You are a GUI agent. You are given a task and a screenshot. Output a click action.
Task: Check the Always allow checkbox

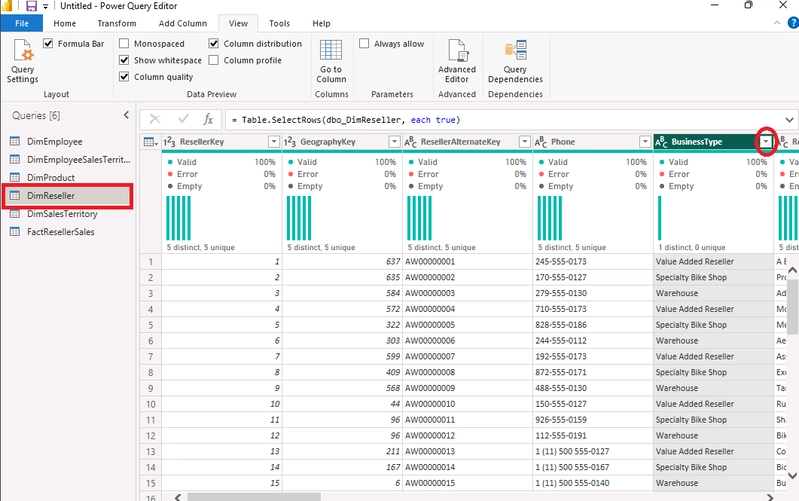click(x=364, y=43)
